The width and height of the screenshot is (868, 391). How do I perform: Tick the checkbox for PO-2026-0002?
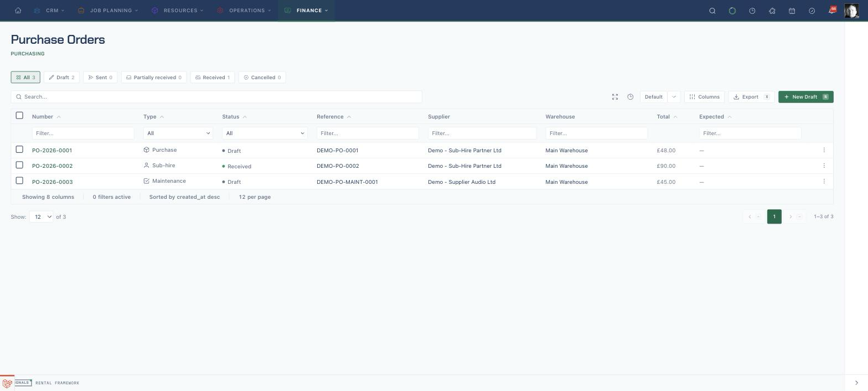[x=19, y=164]
